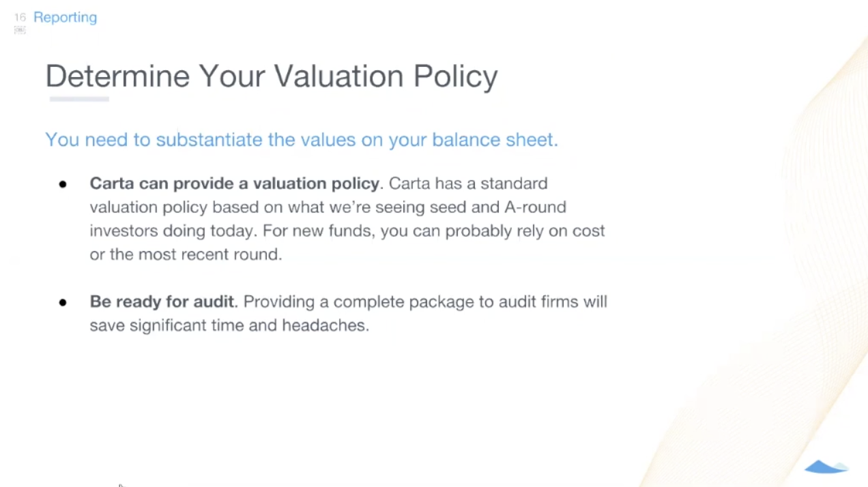Click the word 'Policy' in the title
868x487 pixels.
pos(455,77)
